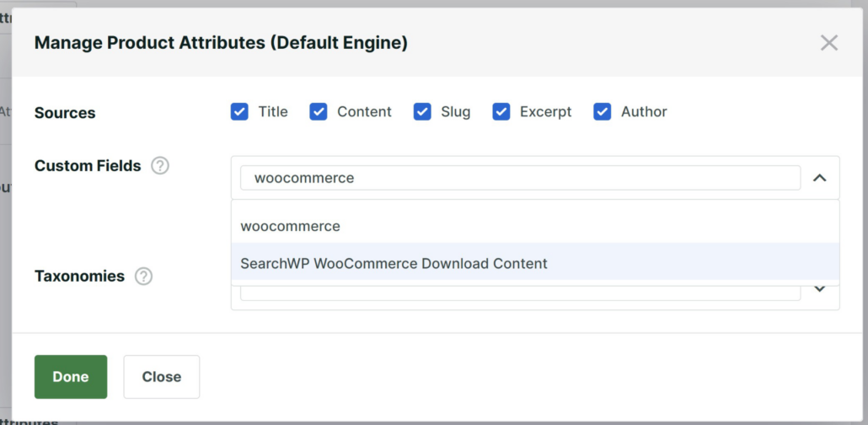Open Taxonomies help tooltip icon

click(143, 276)
